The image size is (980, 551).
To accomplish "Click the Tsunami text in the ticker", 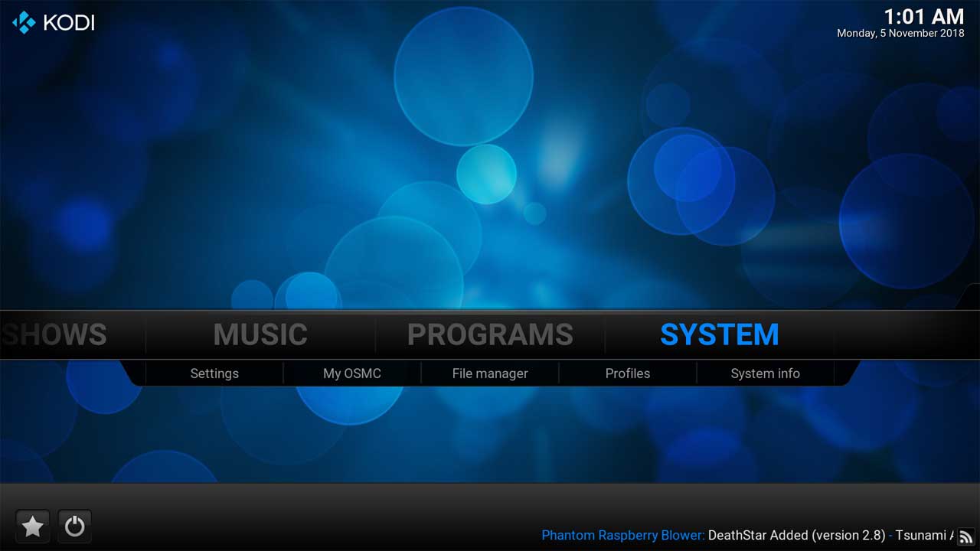I will (923, 535).
